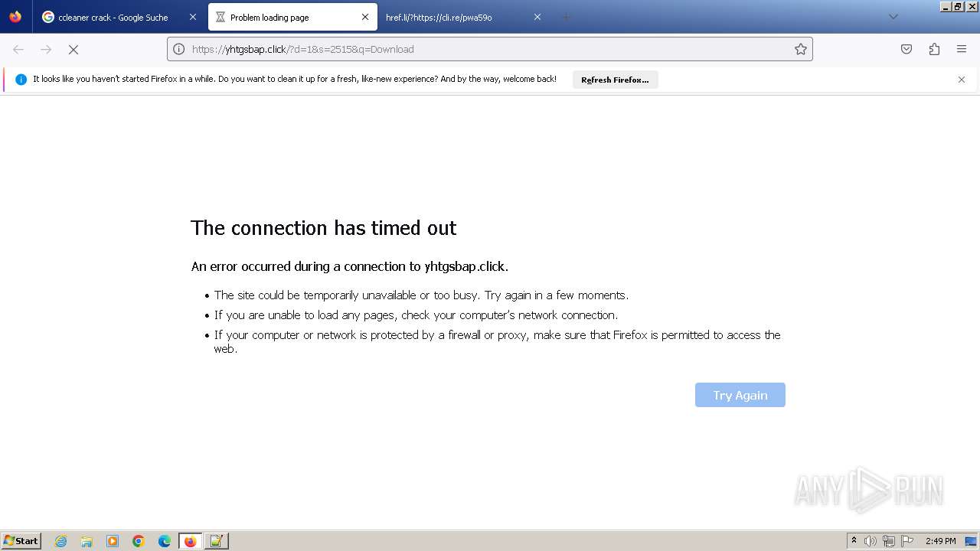Click the Refresh Firefox... button
This screenshot has width=980, height=551.
[615, 80]
